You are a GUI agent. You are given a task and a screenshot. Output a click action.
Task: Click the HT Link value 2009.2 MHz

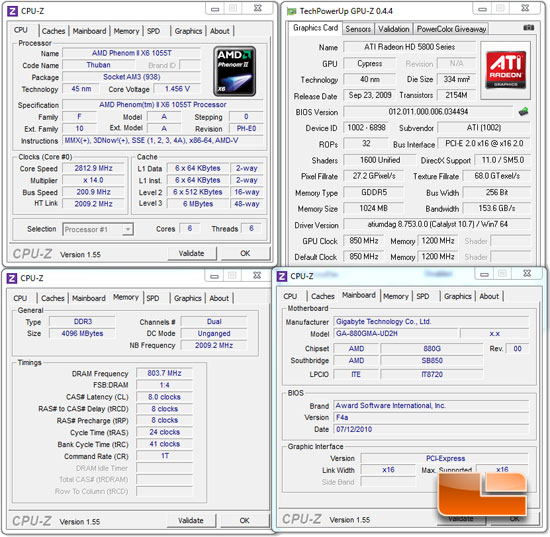pyautogui.click(x=93, y=204)
